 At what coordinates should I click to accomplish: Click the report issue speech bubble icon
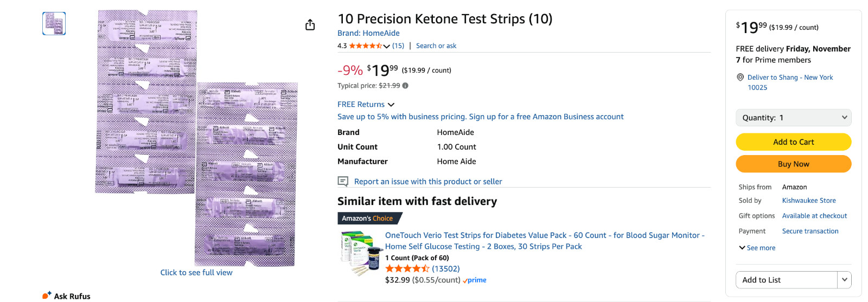coord(343,182)
